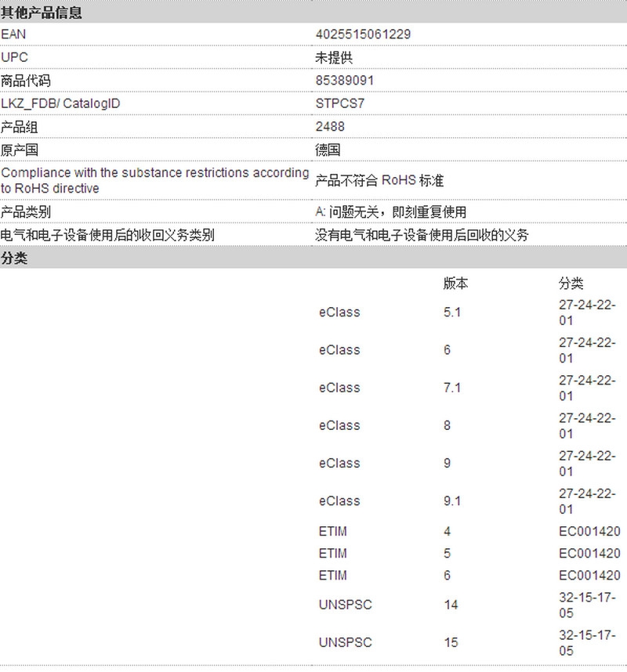Select the UPC value 未提供

pos(334,57)
